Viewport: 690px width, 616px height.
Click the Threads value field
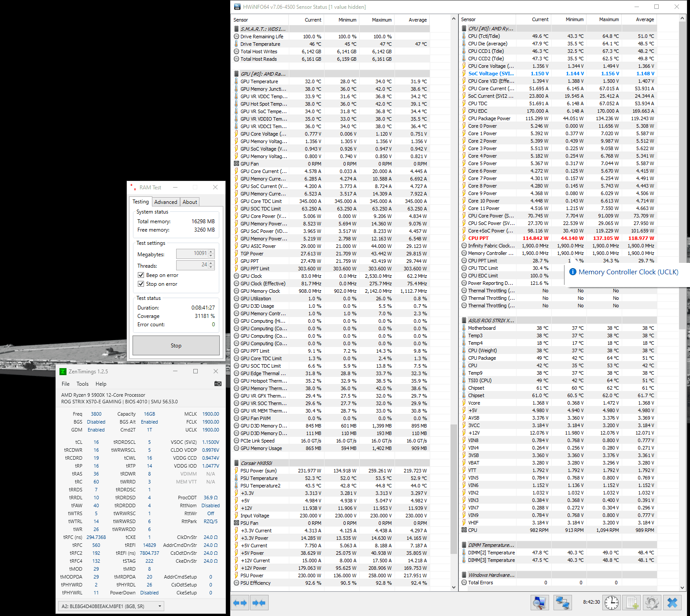pos(192,265)
